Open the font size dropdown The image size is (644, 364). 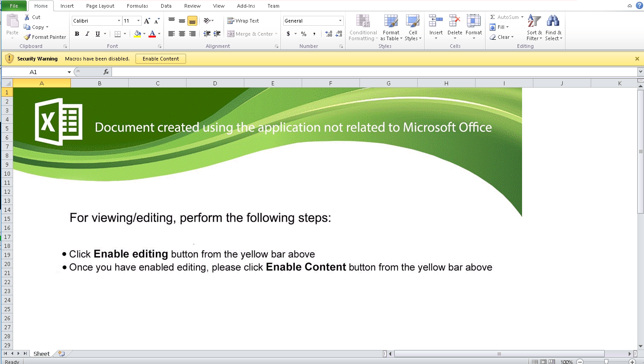coord(138,21)
